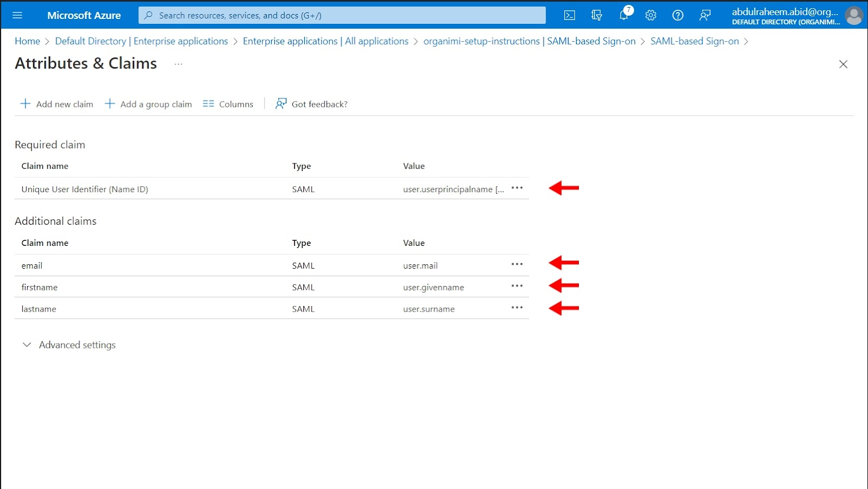Close the Attributes & Claims blade
Image resolution: width=868 pixels, height=489 pixels.
pyautogui.click(x=843, y=64)
